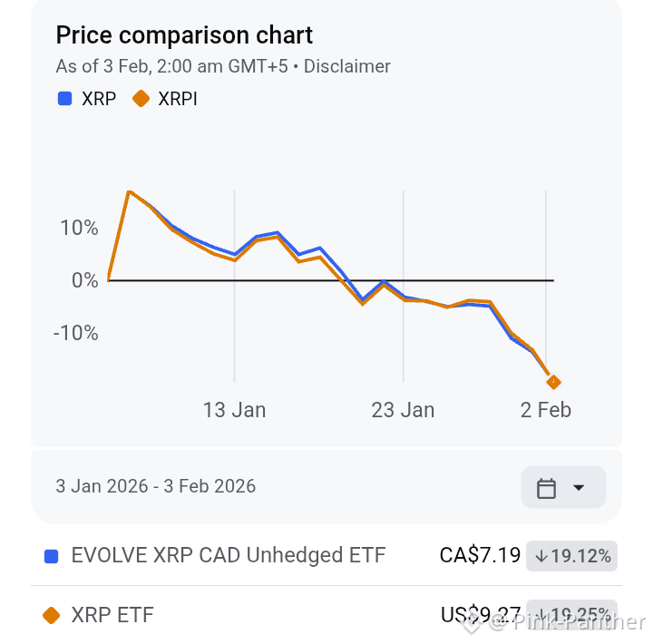
Task: Expand the date range dropdown arrow
Action: click(579, 488)
